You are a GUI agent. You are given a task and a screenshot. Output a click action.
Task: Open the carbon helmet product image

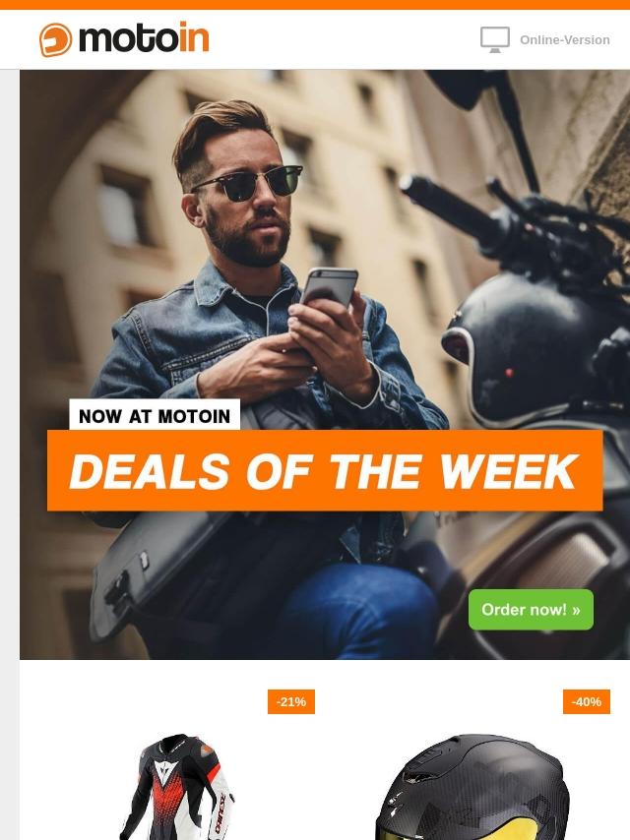click(472, 787)
